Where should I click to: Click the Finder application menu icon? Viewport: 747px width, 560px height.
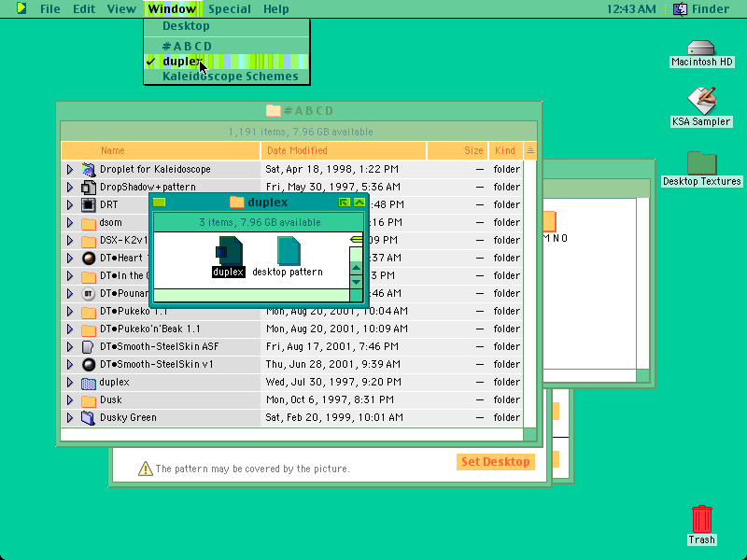pyautogui.click(x=680, y=9)
